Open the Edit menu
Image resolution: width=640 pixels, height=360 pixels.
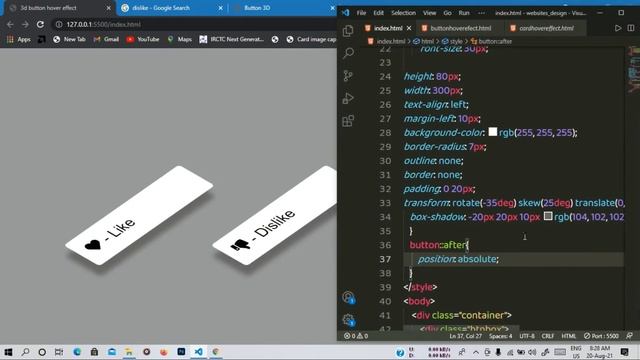(x=378, y=13)
